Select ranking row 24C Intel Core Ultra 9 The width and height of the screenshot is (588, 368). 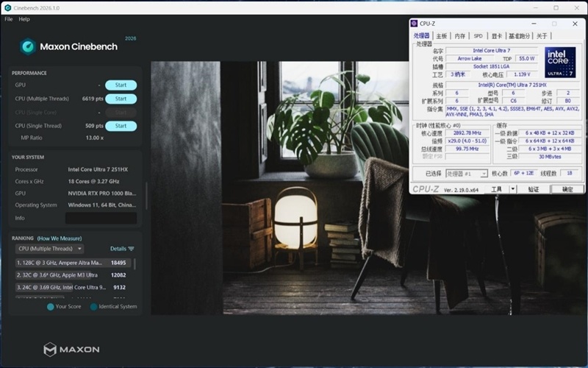coord(73,287)
